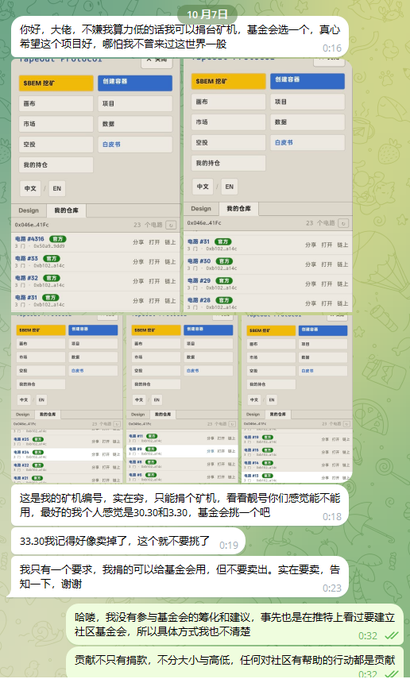Click 打开 in the 电路 #29 row
The width and height of the screenshot is (410, 679).
pyautogui.click(x=327, y=284)
